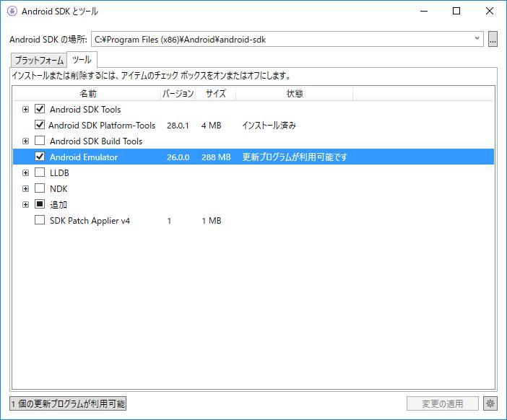Select the Android SDK Build Tools label
The width and height of the screenshot is (507, 420).
[x=96, y=141]
